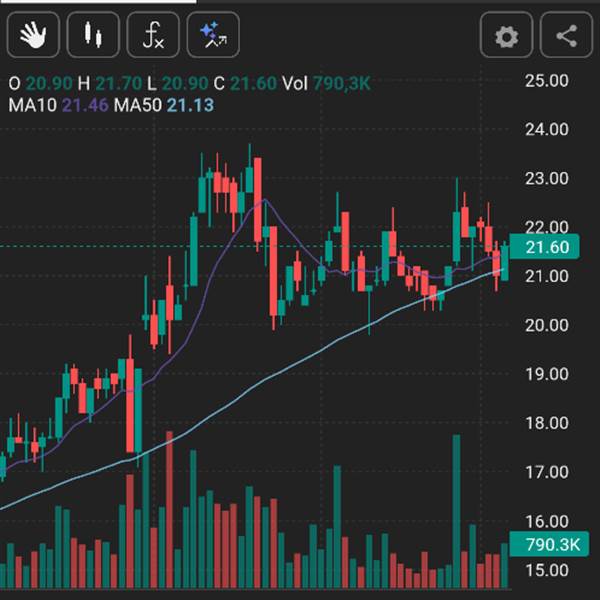Click the 17.00 price axis label

click(x=547, y=472)
